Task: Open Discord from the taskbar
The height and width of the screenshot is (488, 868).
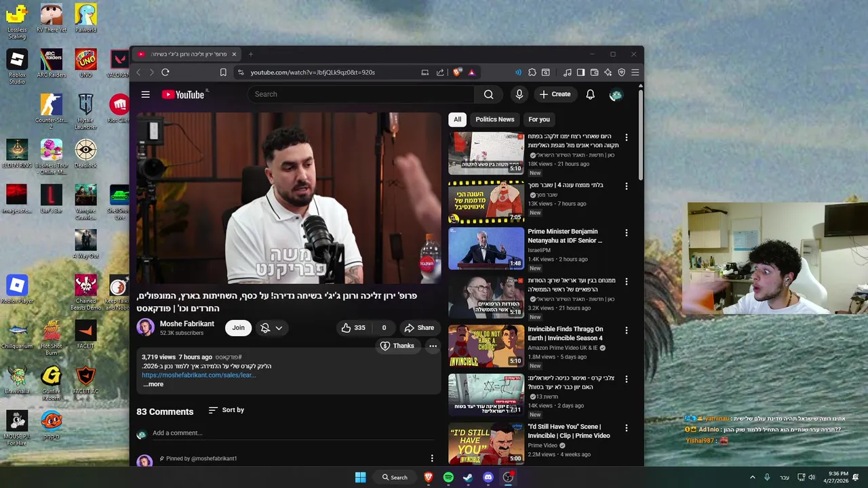Action: tap(488, 477)
